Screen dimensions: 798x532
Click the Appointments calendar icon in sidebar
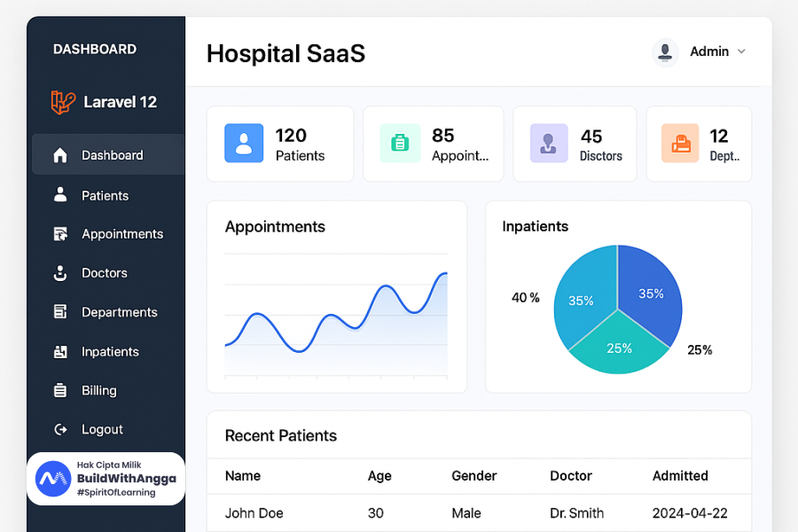tap(60, 234)
